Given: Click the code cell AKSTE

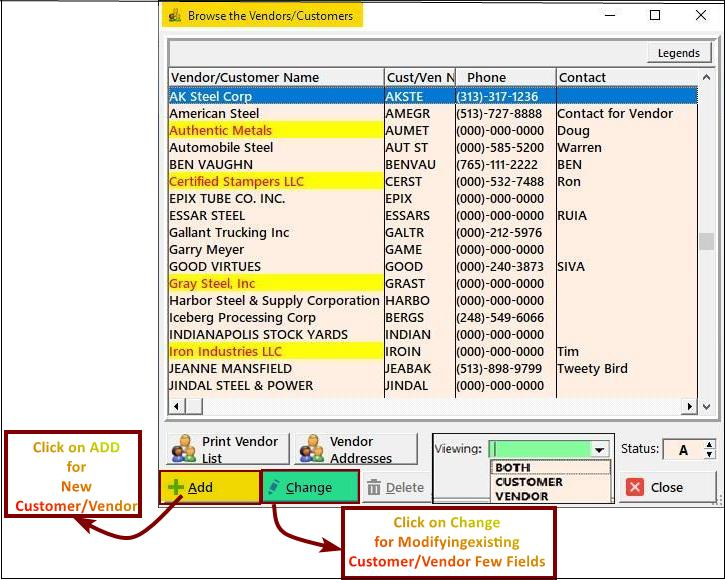Looking at the screenshot, I should (404, 96).
